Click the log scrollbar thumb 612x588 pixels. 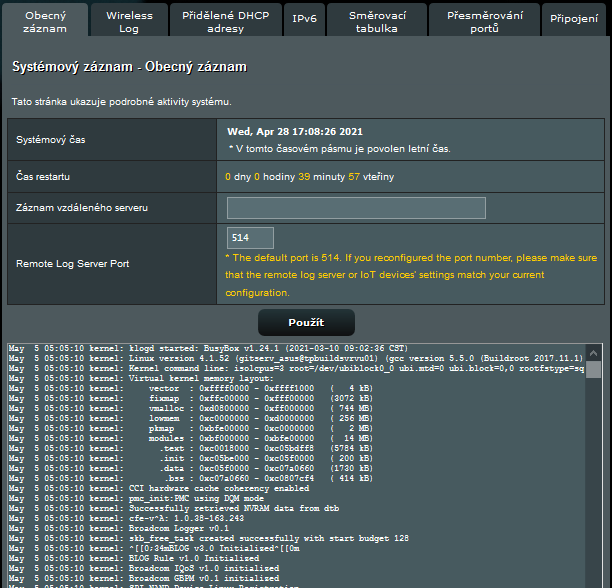click(593, 370)
